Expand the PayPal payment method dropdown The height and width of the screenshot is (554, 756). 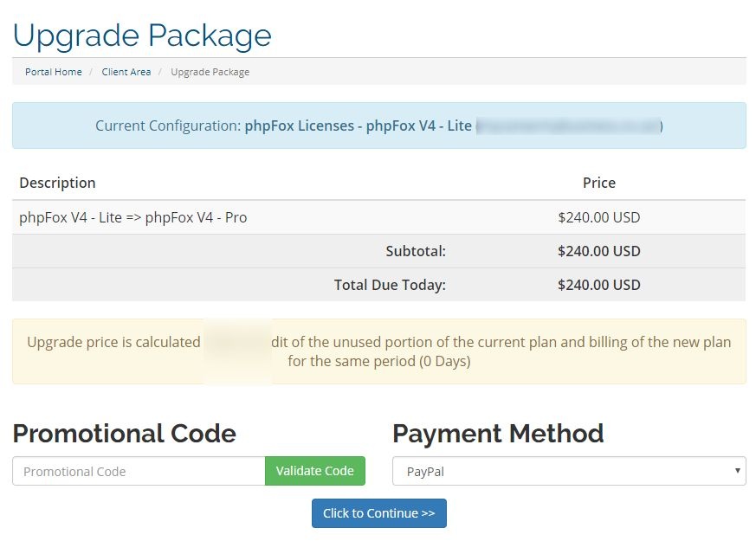(569, 472)
